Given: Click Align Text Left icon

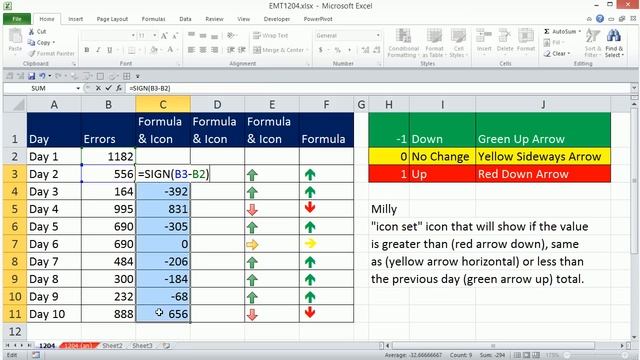Looking at the screenshot, I should (191, 50).
